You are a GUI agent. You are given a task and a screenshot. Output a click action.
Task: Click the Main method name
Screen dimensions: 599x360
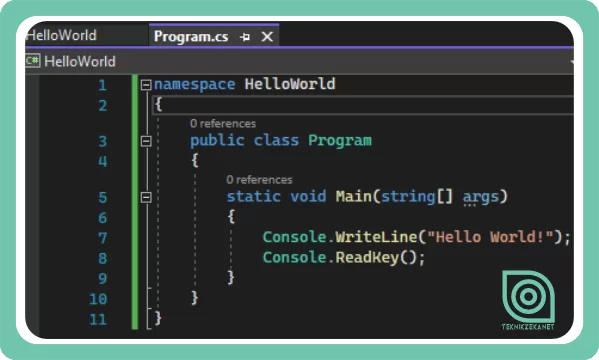[354, 196]
